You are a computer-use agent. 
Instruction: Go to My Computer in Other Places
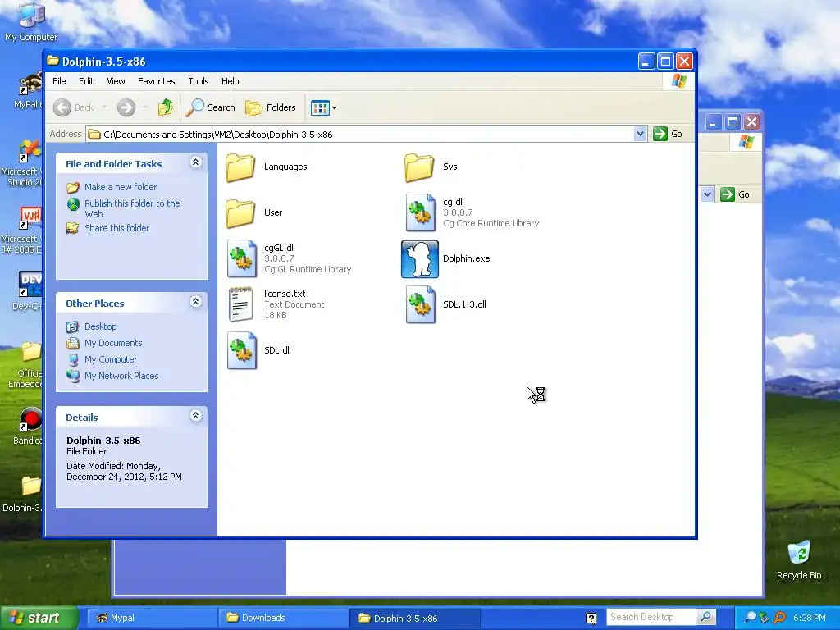pyautogui.click(x=111, y=359)
